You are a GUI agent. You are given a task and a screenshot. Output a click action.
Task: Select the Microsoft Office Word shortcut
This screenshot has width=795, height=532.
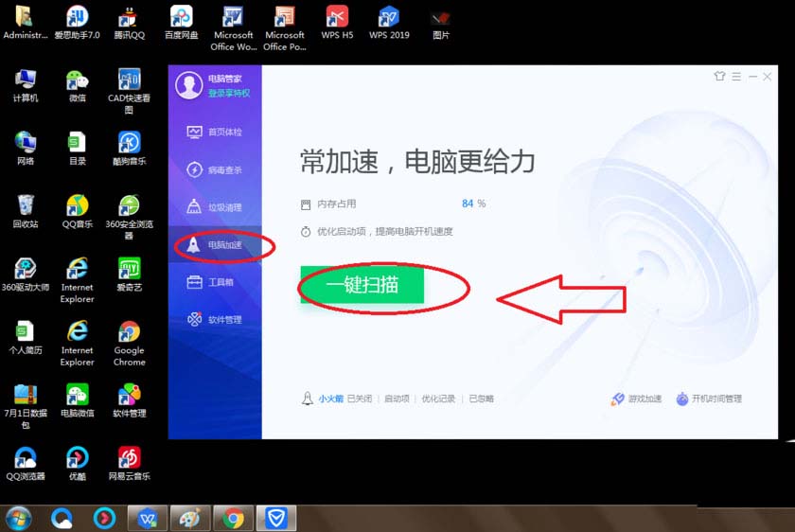pyautogui.click(x=233, y=28)
